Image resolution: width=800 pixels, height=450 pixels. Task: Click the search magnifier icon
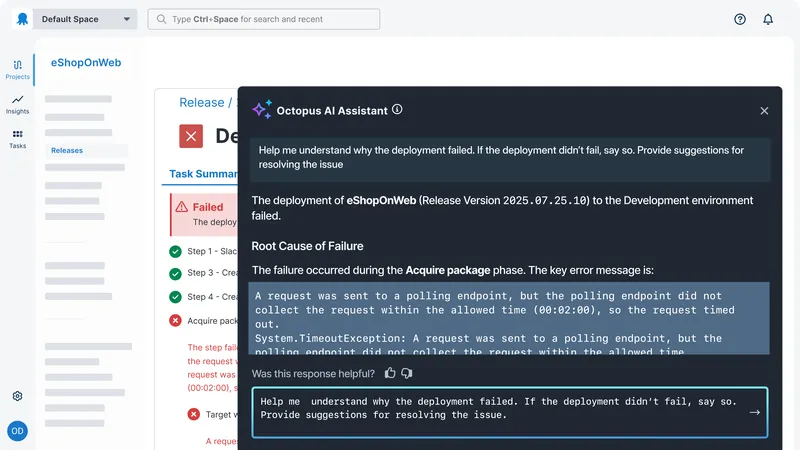point(161,19)
